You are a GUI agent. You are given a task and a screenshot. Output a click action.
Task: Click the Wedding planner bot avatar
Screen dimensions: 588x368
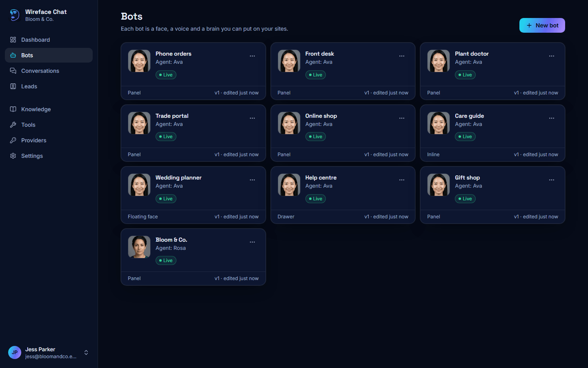coord(139,185)
